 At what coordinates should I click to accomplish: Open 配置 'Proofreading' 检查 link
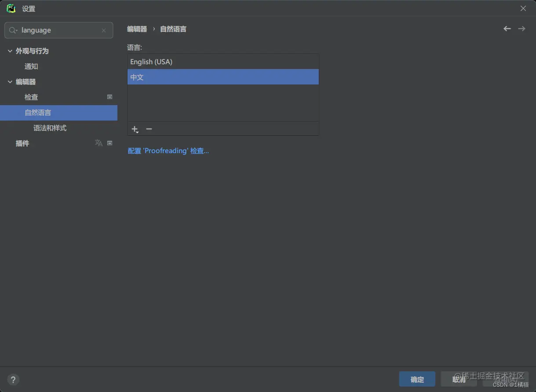168,151
